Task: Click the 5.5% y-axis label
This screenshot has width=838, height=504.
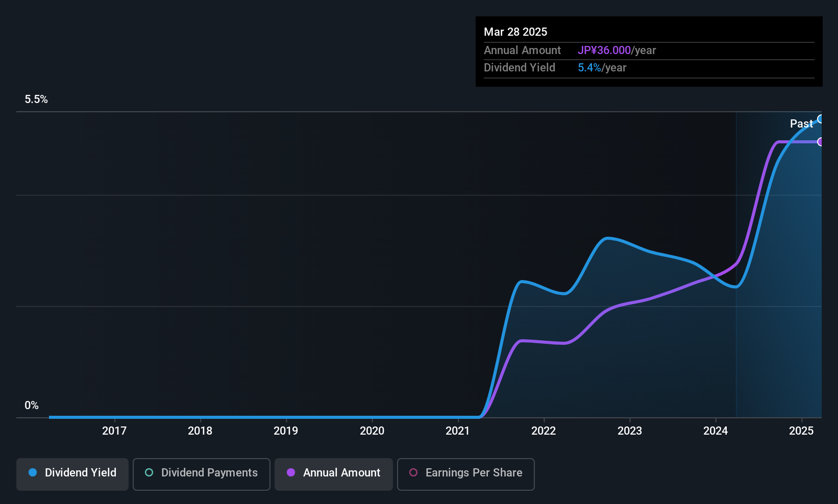Action: tap(36, 99)
